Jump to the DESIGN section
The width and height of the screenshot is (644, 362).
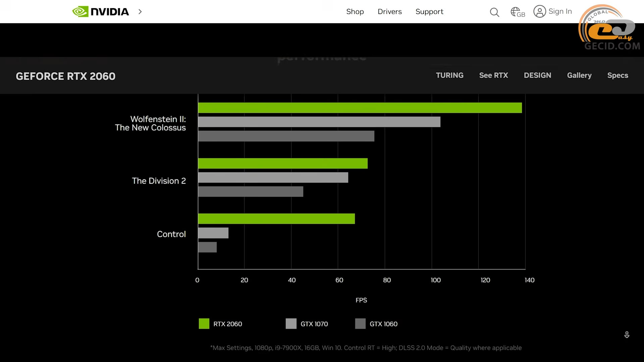(x=537, y=75)
